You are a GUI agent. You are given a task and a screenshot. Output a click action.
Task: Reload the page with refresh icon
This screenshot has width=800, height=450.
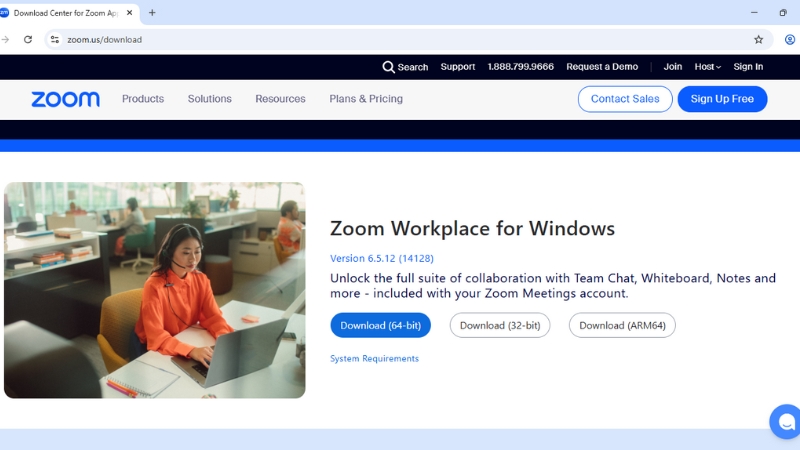[28, 39]
